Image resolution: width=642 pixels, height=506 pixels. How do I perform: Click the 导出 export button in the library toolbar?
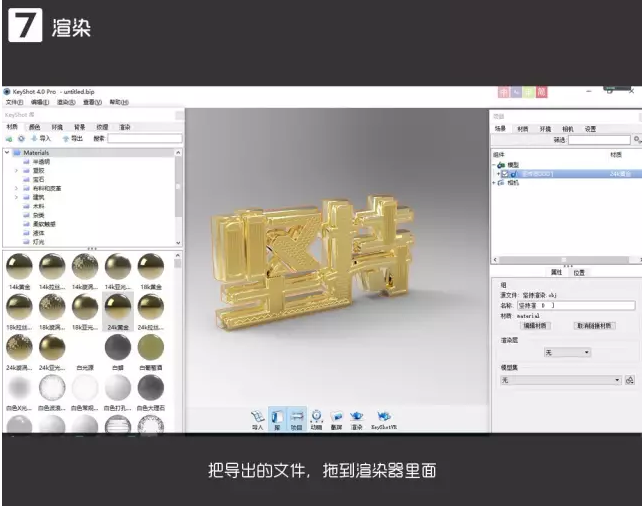coord(72,139)
